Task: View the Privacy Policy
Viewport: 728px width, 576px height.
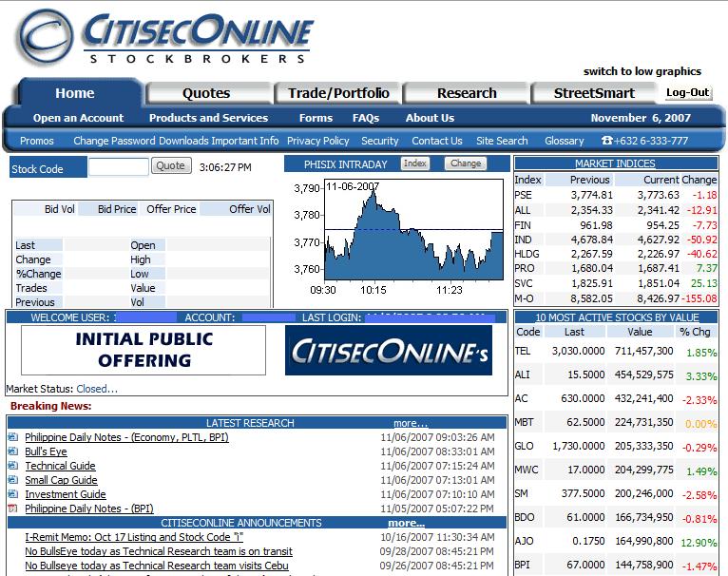Action: coord(318,141)
